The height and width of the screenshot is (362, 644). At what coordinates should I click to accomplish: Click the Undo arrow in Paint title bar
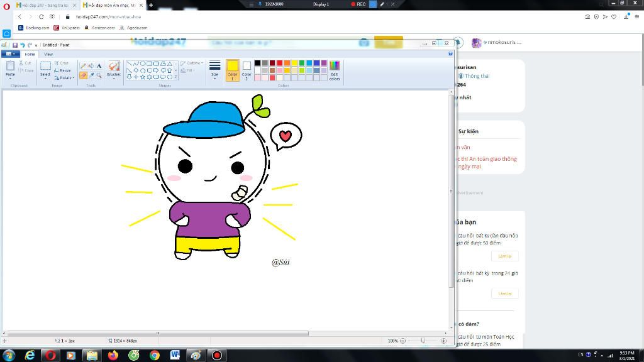click(23, 45)
